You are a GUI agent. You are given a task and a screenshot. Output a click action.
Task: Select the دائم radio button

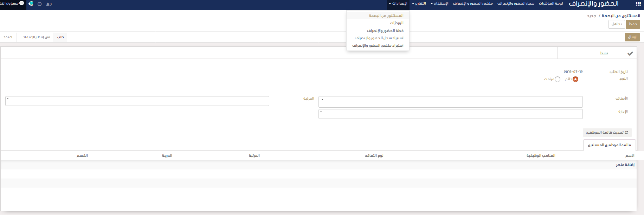click(575, 79)
